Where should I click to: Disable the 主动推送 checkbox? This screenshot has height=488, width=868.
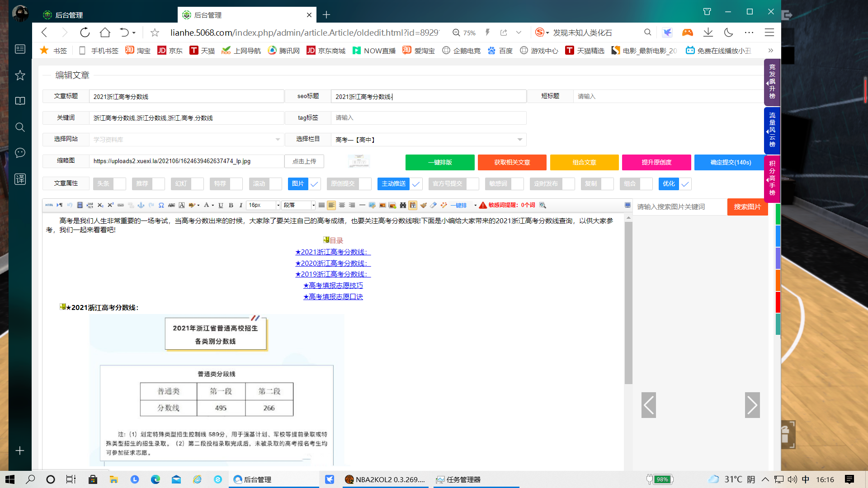click(x=416, y=184)
